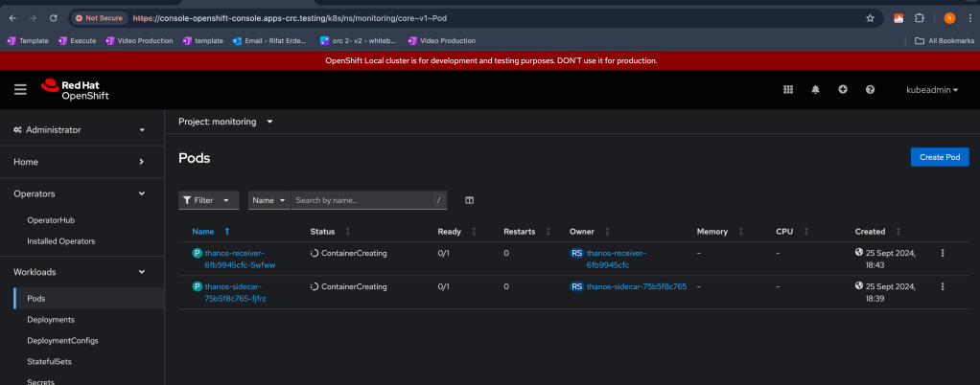Collapse the Workloads navigation section
This screenshot has height=385, width=980.
coord(80,272)
